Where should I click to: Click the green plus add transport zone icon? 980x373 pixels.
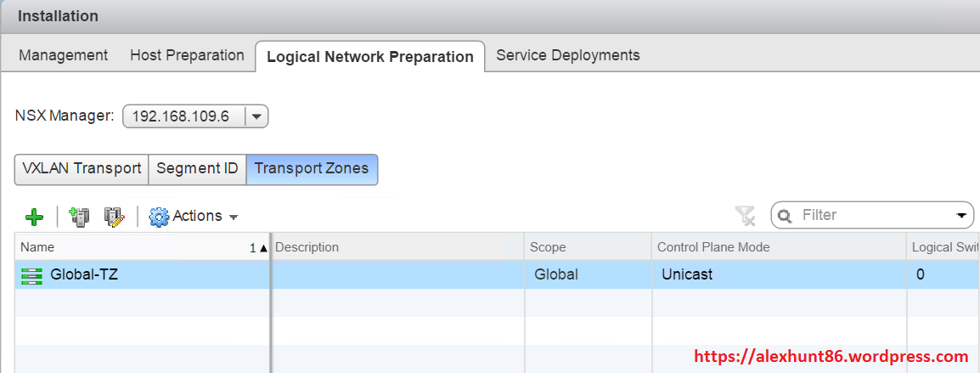coord(34,217)
